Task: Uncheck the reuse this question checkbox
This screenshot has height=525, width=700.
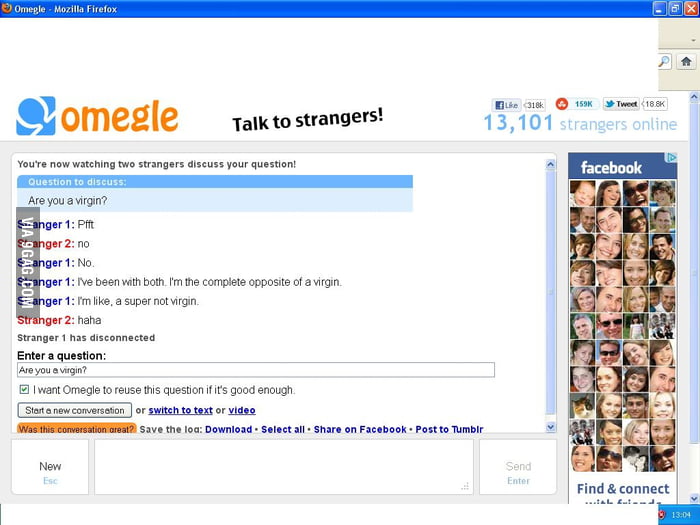Action: click(24, 389)
